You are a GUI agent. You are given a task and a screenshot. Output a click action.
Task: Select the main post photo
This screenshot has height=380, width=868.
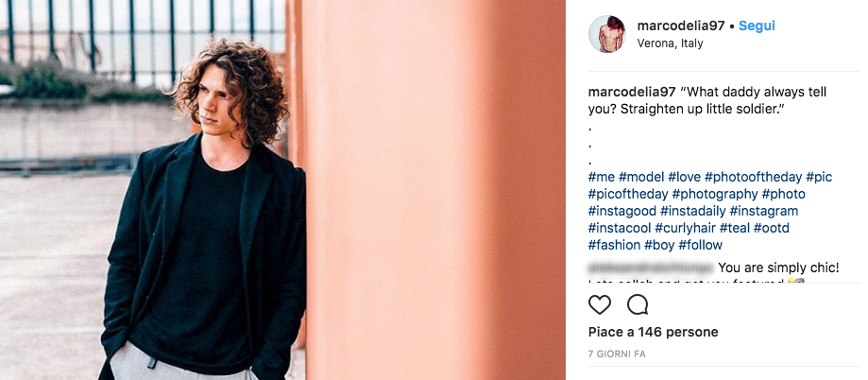click(282, 190)
